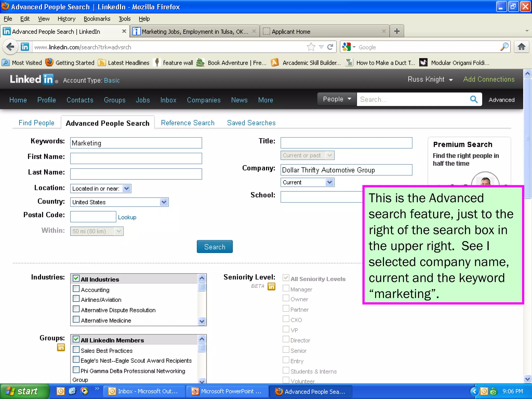Viewport: 532px width, 399px height.
Task: Open the Within 50 mi dropdown
Action: [x=97, y=231]
